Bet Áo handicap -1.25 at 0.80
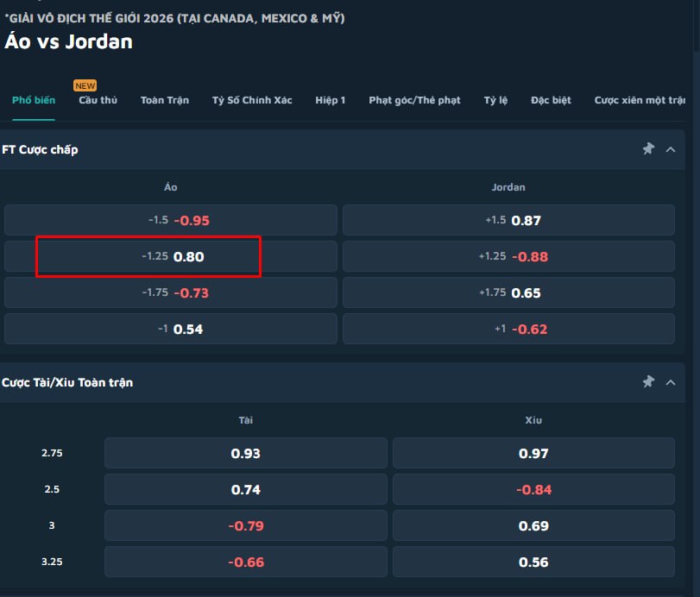The image size is (700, 597). click(x=171, y=256)
